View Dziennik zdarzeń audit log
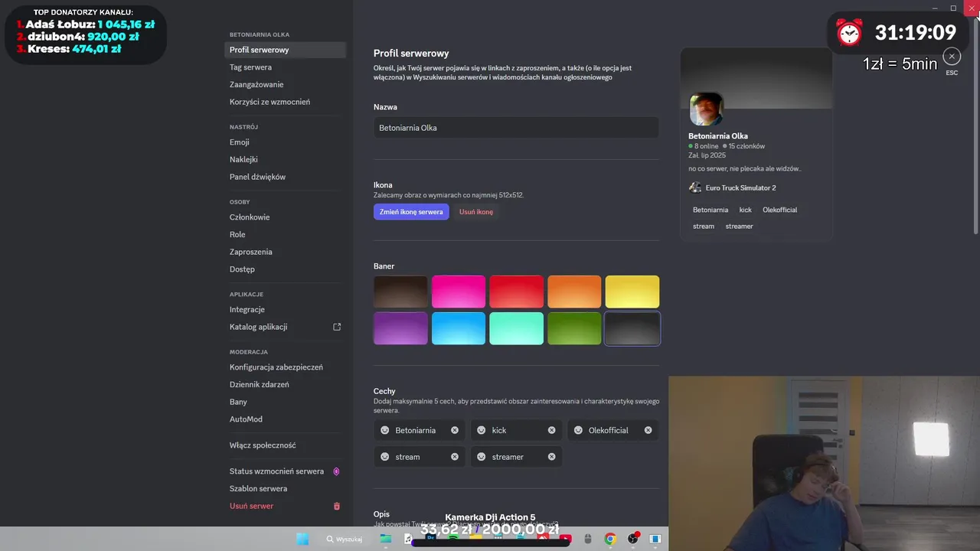Image resolution: width=980 pixels, height=551 pixels. point(286,384)
